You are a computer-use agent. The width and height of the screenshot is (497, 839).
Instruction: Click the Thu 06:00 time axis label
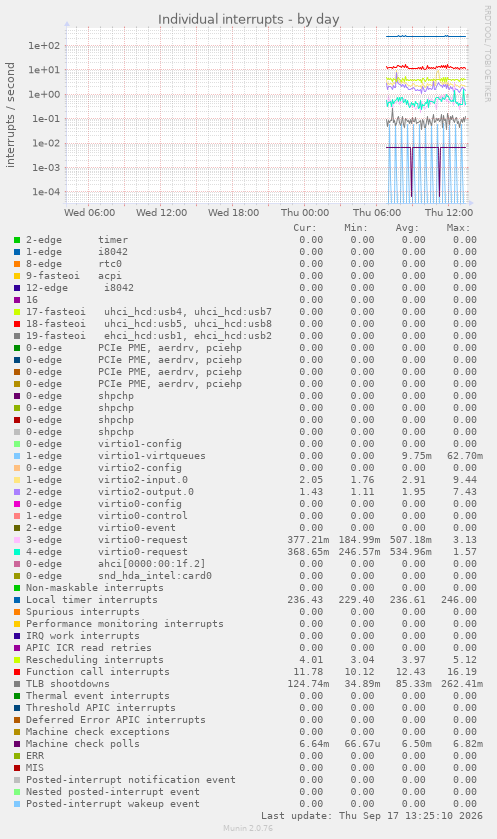click(377, 212)
